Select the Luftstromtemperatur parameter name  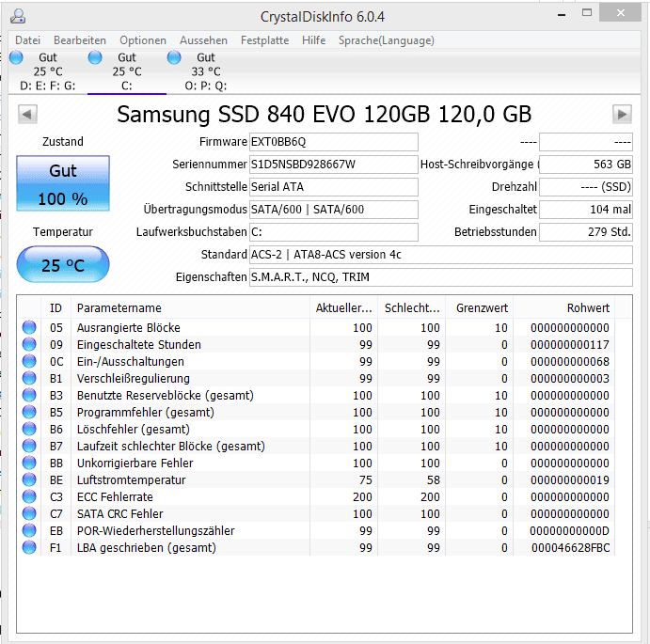pos(132,479)
